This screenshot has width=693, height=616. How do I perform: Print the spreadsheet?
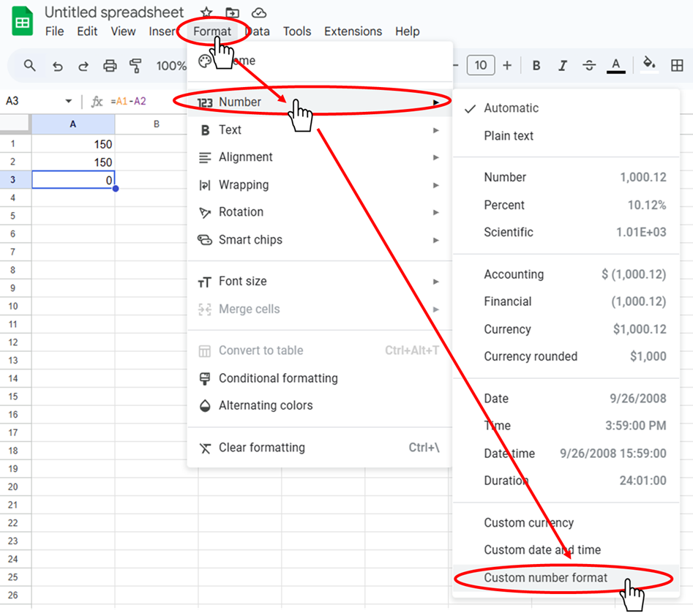[110, 67]
